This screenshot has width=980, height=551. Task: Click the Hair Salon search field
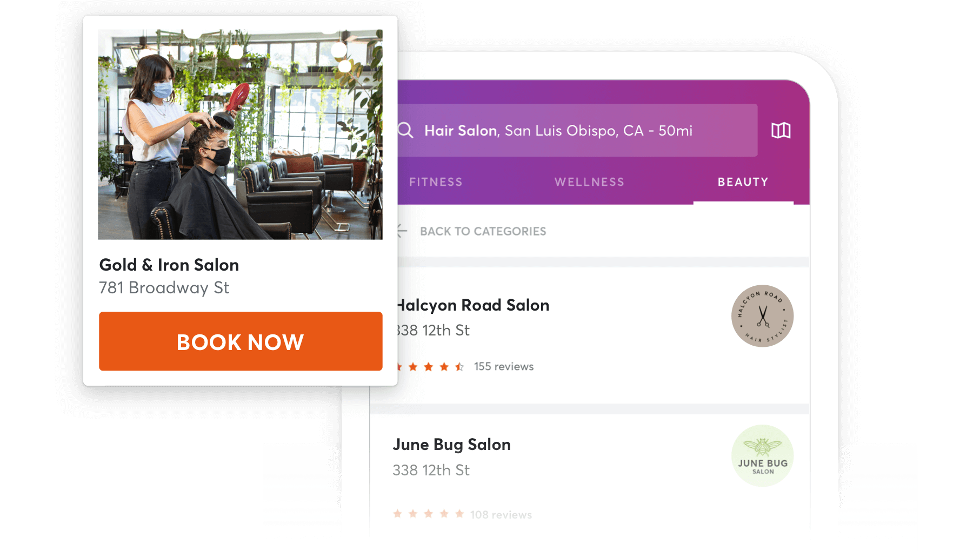[x=577, y=130]
